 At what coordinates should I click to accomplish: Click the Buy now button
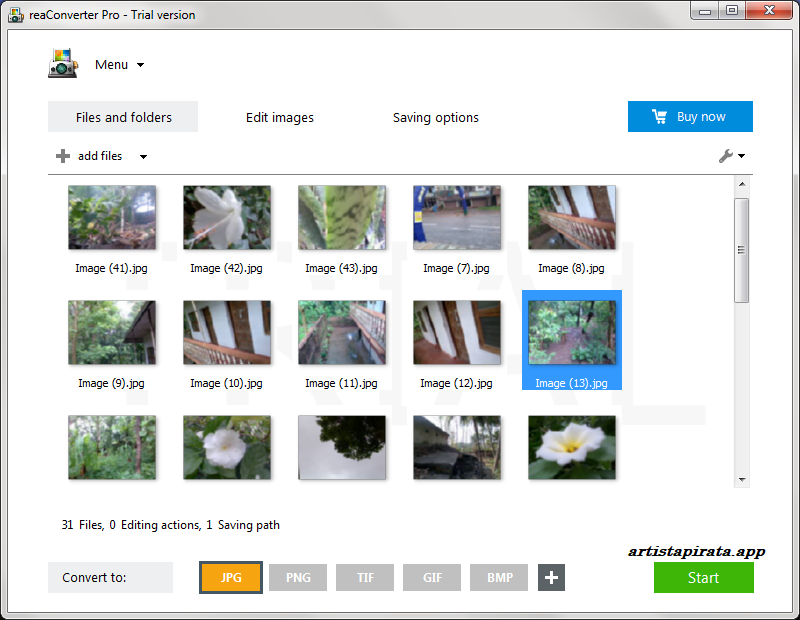point(690,116)
